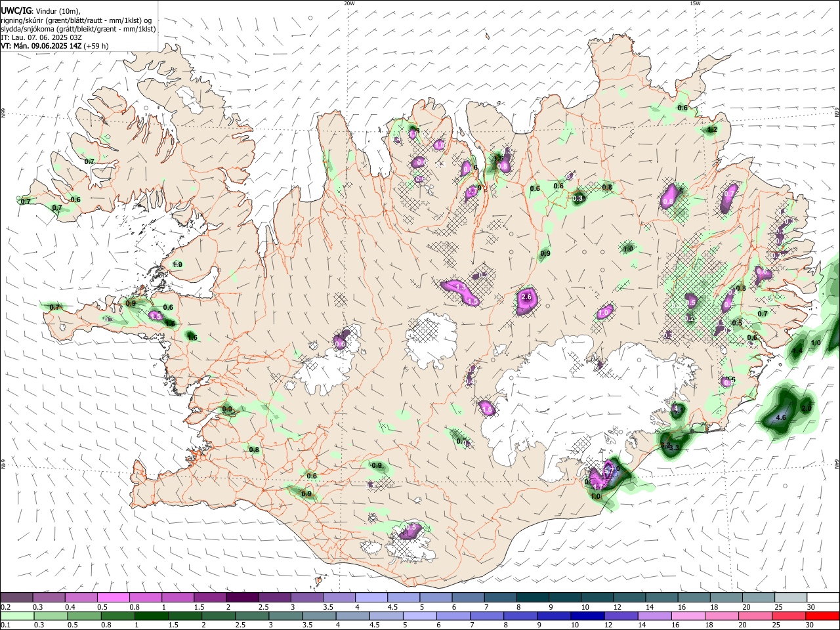The image size is (840, 630).
Task: Select the bright pink top-row swatch at 0.5
Action: click(113, 598)
